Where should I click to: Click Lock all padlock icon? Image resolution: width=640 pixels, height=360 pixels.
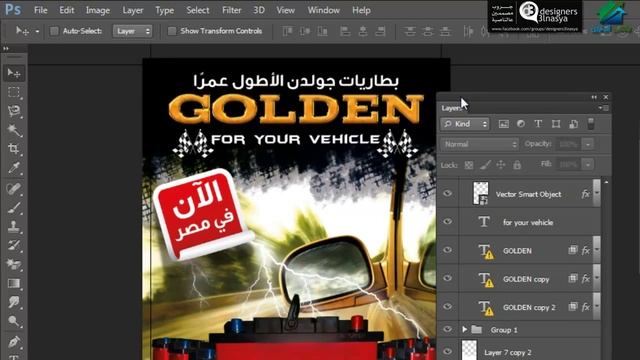click(517, 165)
